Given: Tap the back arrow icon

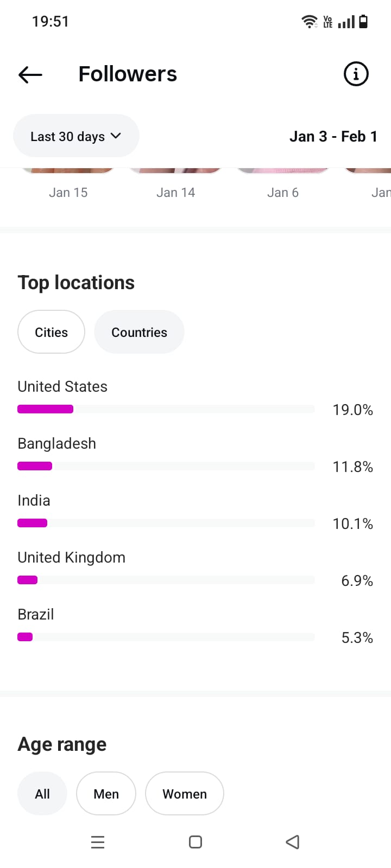Looking at the screenshot, I should click(x=30, y=74).
